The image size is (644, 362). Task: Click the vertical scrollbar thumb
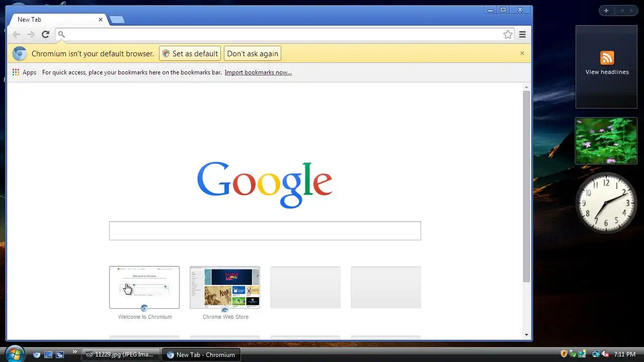tap(526, 187)
